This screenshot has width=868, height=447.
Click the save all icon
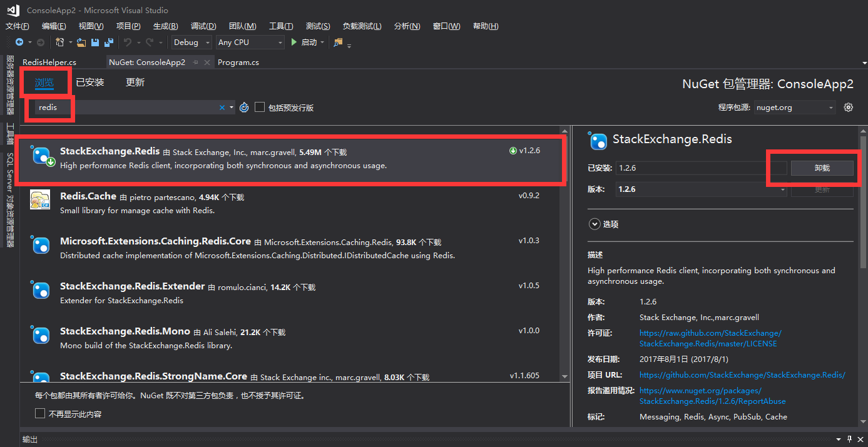109,43
